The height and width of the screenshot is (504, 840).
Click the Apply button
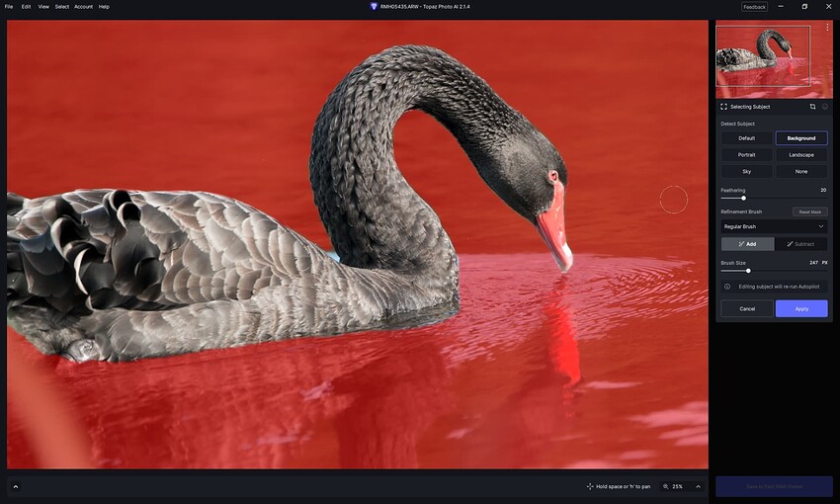[801, 308]
